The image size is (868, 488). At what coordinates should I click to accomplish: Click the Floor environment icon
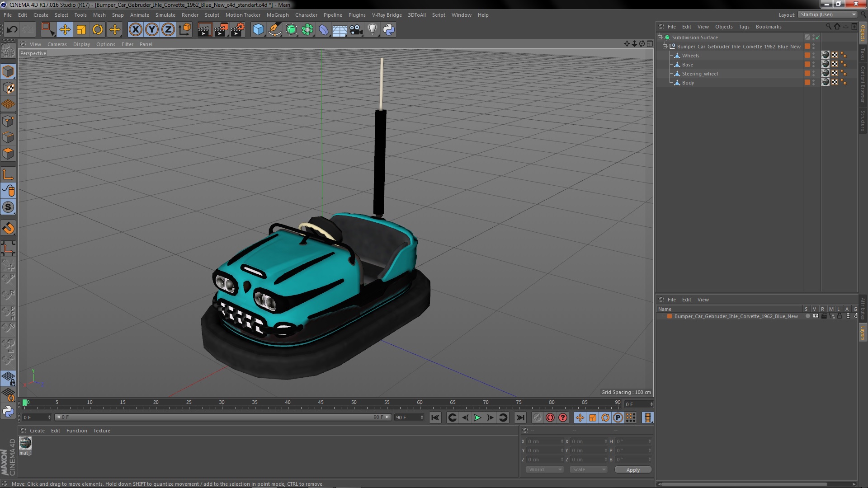tap(340, 30)
